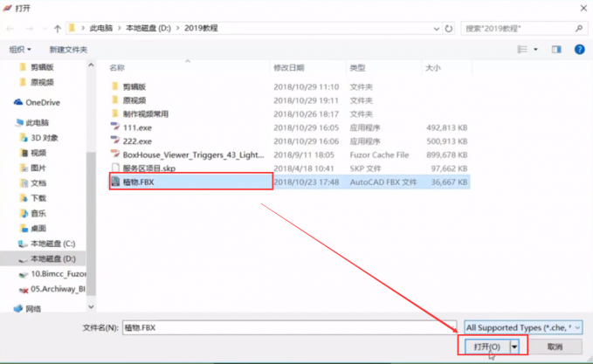The image size is (593, 364).
Task: Expand the address bar history dropdown
Action: [437, 29]
